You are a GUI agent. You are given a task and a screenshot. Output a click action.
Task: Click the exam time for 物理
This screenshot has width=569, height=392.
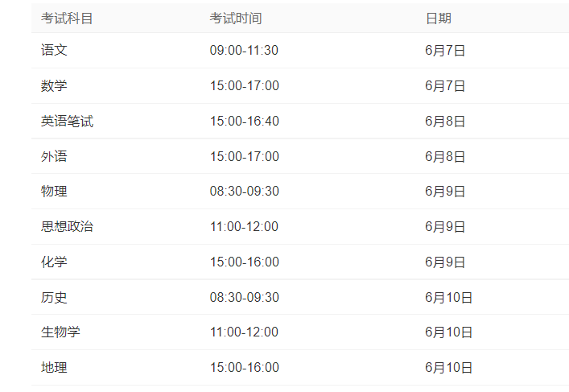(x=244, y=192)
